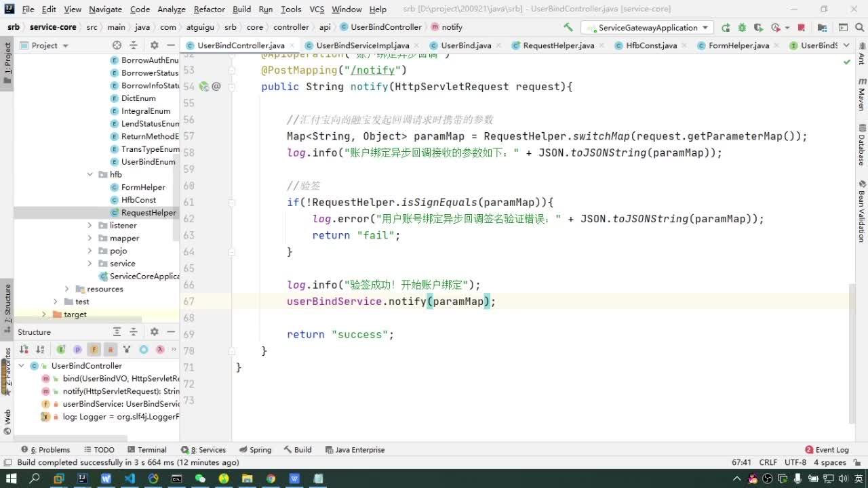Open WeChat from the taskbar

click(200, 479)
